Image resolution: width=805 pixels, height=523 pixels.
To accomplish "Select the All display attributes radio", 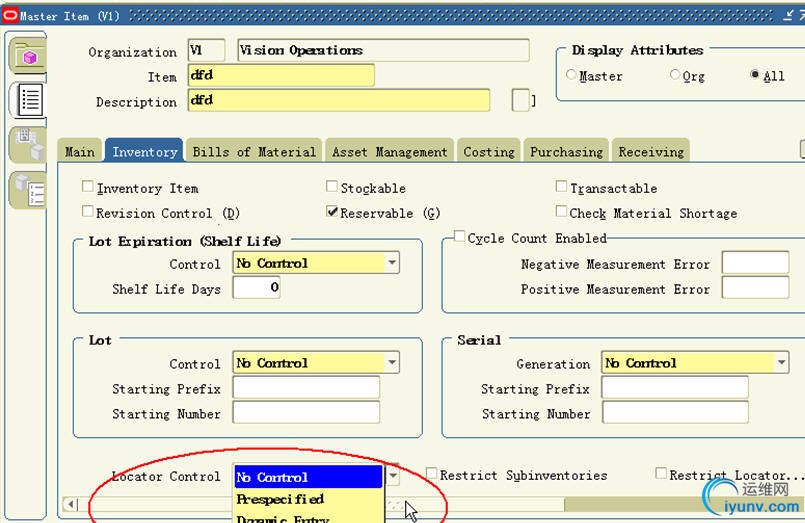I will (x=754, y=74).
